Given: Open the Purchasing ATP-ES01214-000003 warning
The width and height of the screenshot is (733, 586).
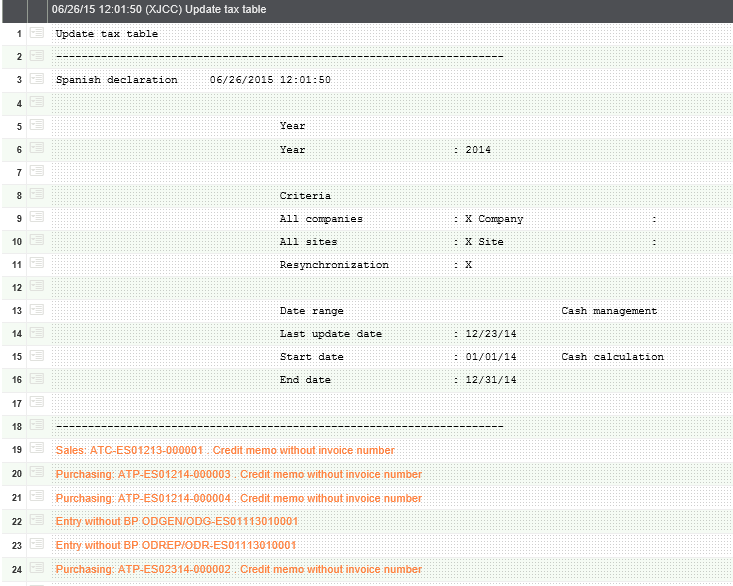Looking at the screenshot, I should pos(238,474).
